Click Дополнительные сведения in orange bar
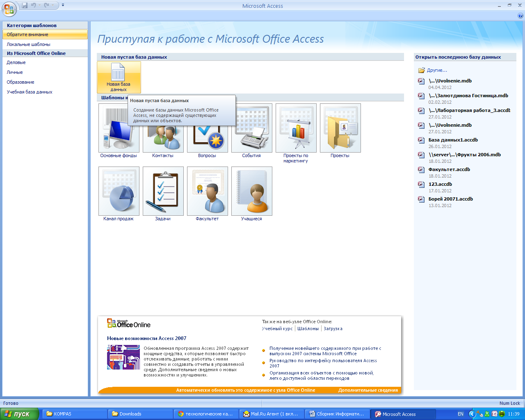The image size is (525, 420). 368,390
